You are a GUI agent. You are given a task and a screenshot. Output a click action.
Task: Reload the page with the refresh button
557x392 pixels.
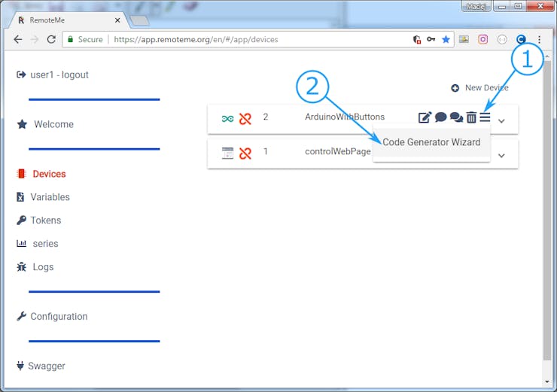[x=51, y=39]
